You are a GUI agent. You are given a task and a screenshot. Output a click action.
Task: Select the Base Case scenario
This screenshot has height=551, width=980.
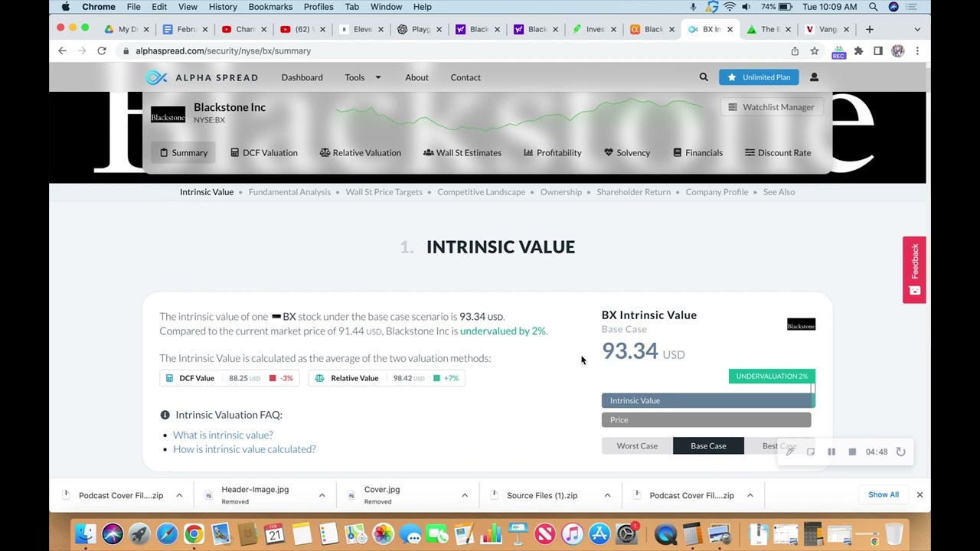[708, 446]
